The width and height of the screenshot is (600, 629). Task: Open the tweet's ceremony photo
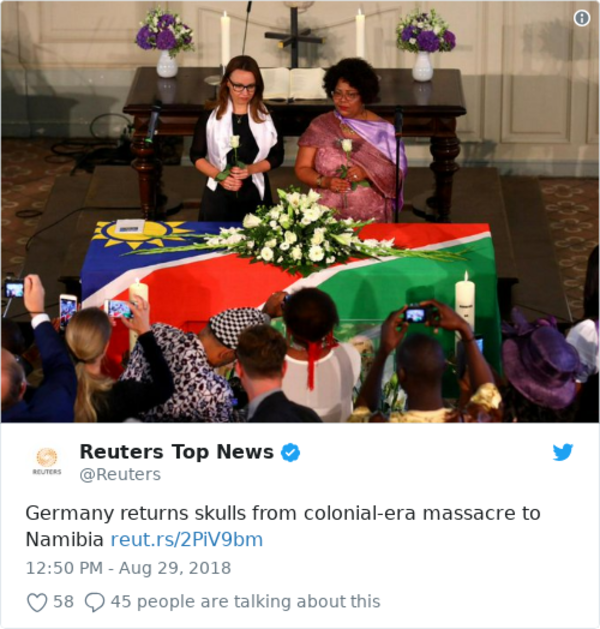pyautogui.click(x=300, y=211)
